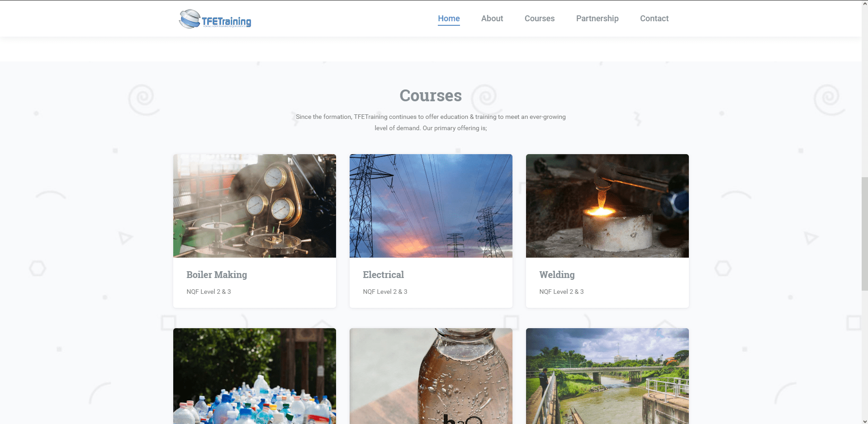This screenshot has width=868, height=424.
Task: Open the Boiler Making course image
Action: pos(255,206)
